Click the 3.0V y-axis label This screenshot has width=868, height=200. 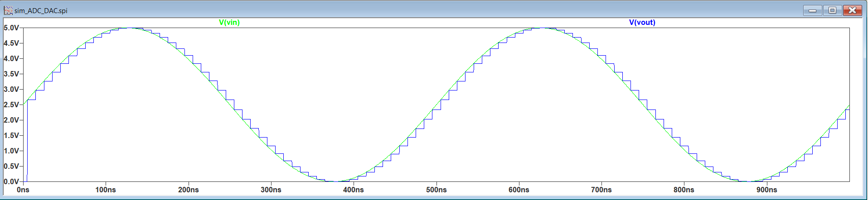tap(11, 90)
